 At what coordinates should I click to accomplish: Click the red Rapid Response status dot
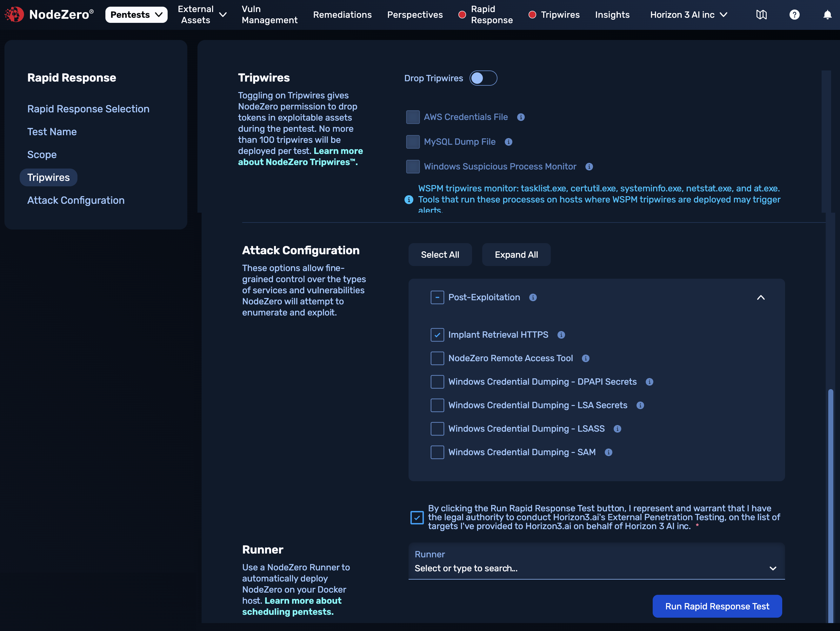[462, 15]
